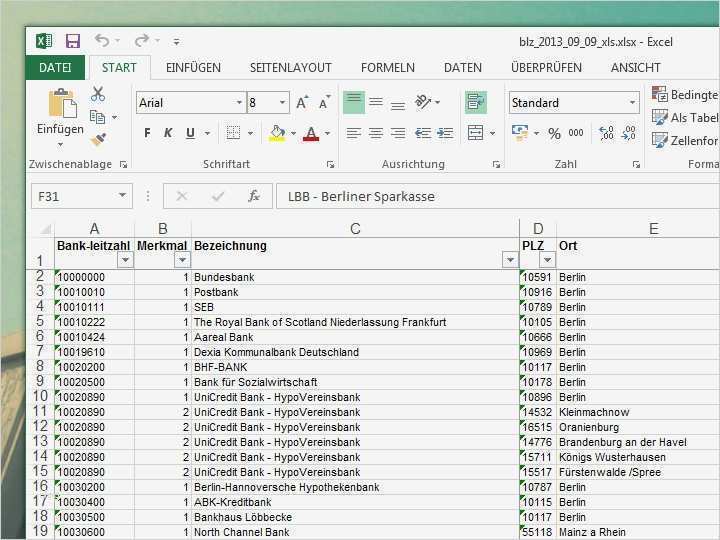Switch to the EINFÜGEN tab
720x540 pixels.
pyautogui.click(x=193, y=68)
